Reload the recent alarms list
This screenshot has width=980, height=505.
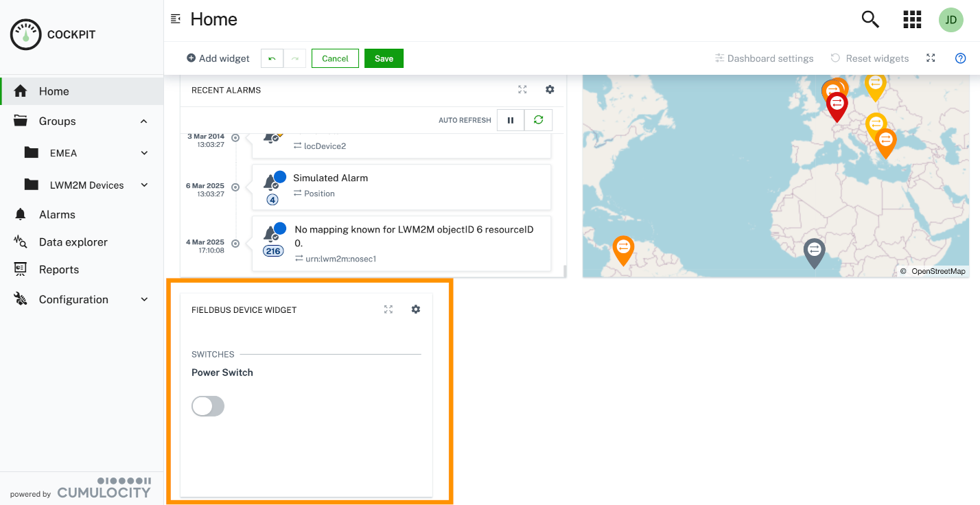538,120
